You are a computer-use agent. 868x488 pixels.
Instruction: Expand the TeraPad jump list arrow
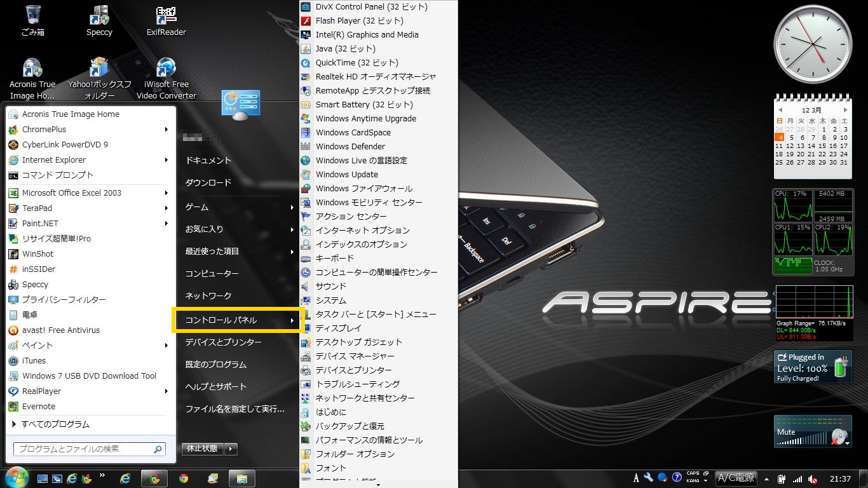(x=166, y=208)
